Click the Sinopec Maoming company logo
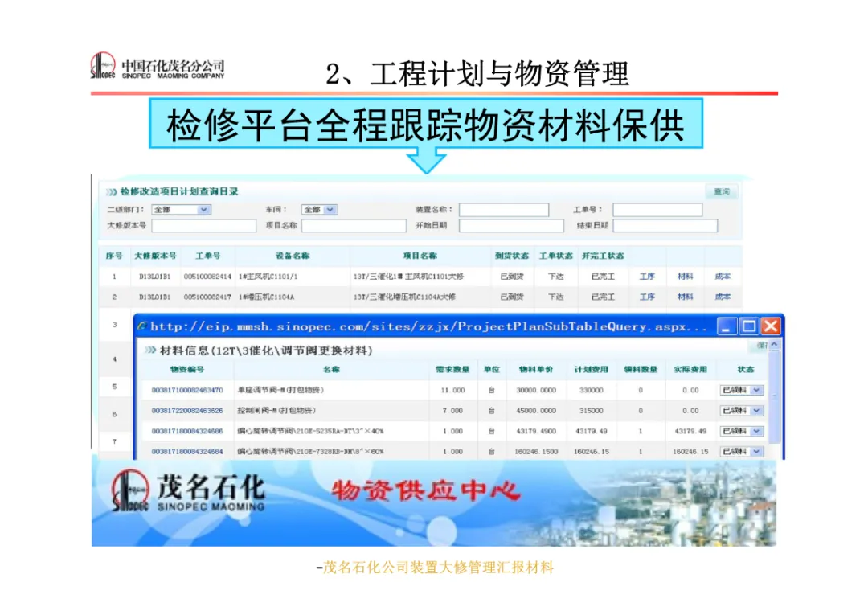Image resolution: width=868 pixels, height=615 pixels. [158, 67]
